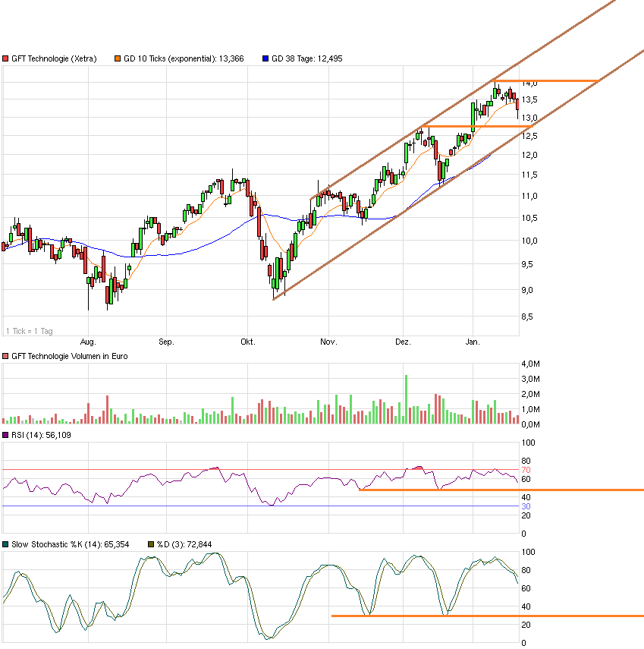Click the purple RSI (14) legend square

point(6,434)
